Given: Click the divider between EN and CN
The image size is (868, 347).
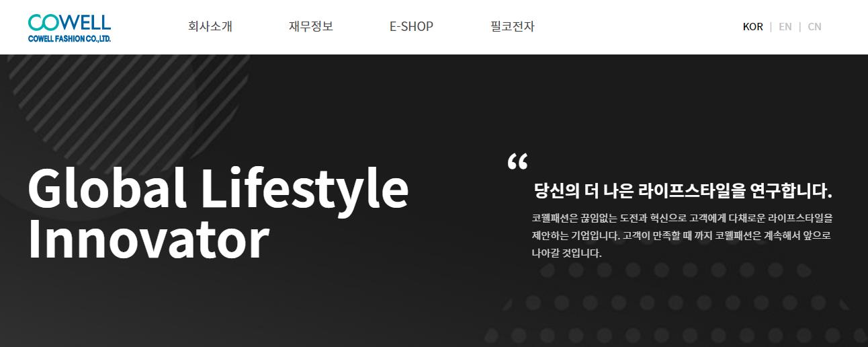Looking at the screenshot, I should point(799,27).
